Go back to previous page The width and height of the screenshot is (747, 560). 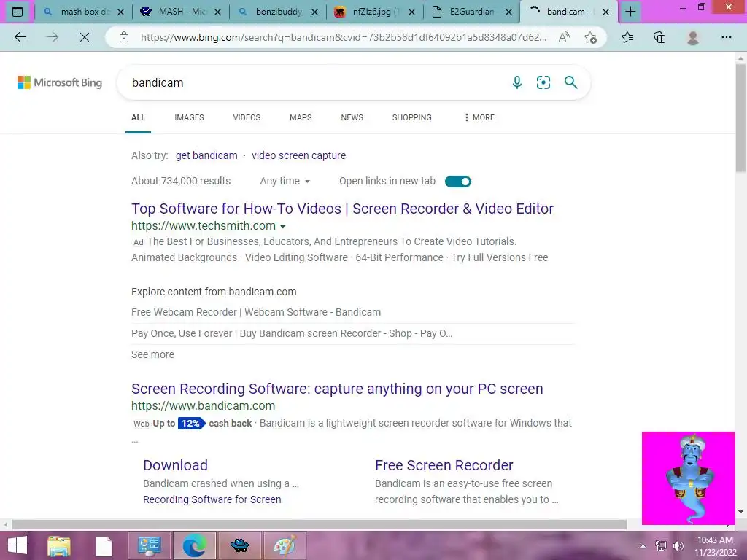[20, 37]
